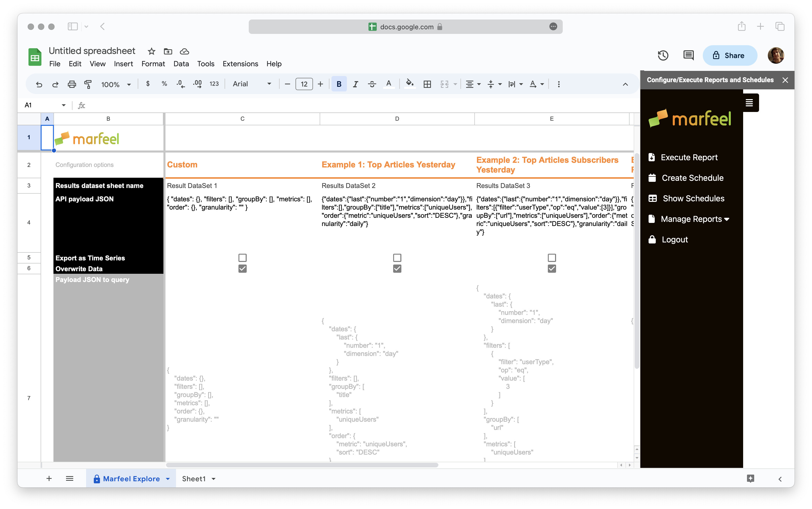Click the Share button
Screen dimensions: 812x509
730,55
